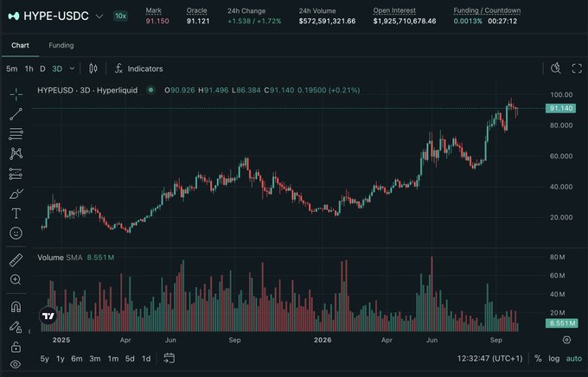Open chart settings gear icon
Viewport: 588px width, 377px height.
tap(566, 340)
